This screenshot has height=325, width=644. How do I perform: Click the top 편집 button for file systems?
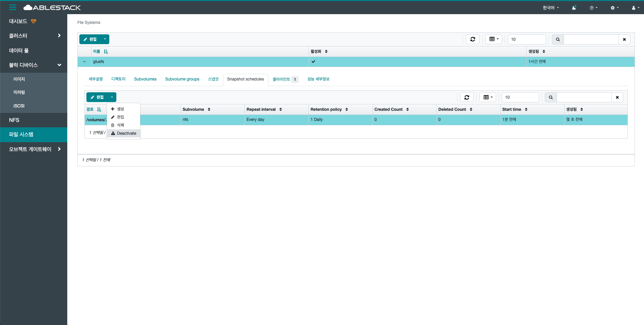(90, 39)
